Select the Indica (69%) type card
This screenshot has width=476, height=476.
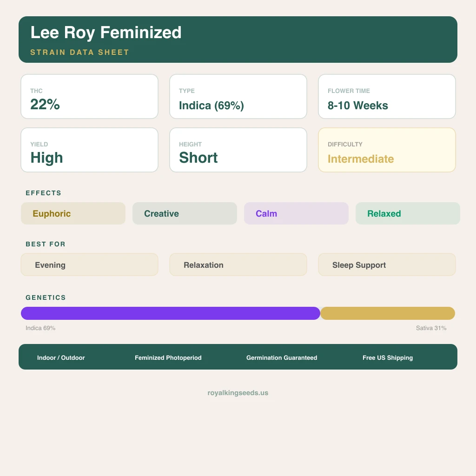click(238, 97)
